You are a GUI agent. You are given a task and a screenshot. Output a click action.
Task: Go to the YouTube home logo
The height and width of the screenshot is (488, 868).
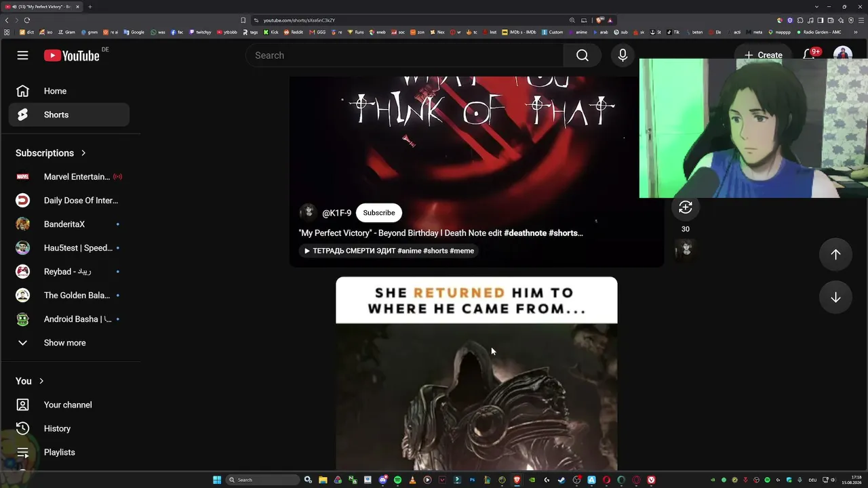[72, 56]
